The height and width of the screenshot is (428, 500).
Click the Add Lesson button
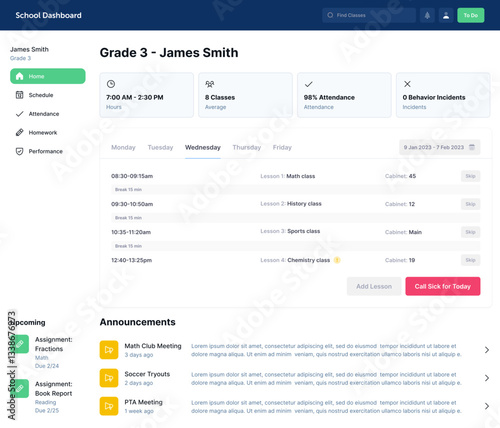[x=374, y=286]
